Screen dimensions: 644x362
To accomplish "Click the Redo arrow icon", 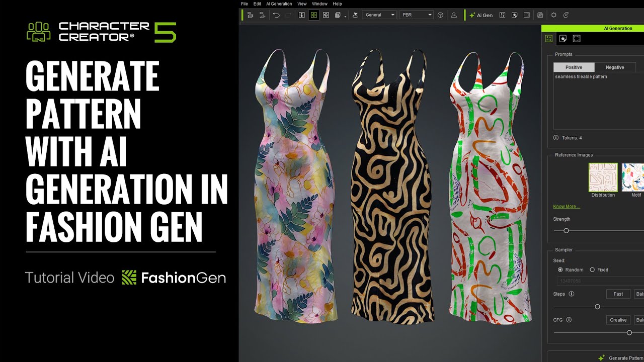I will tap(288, 15).
